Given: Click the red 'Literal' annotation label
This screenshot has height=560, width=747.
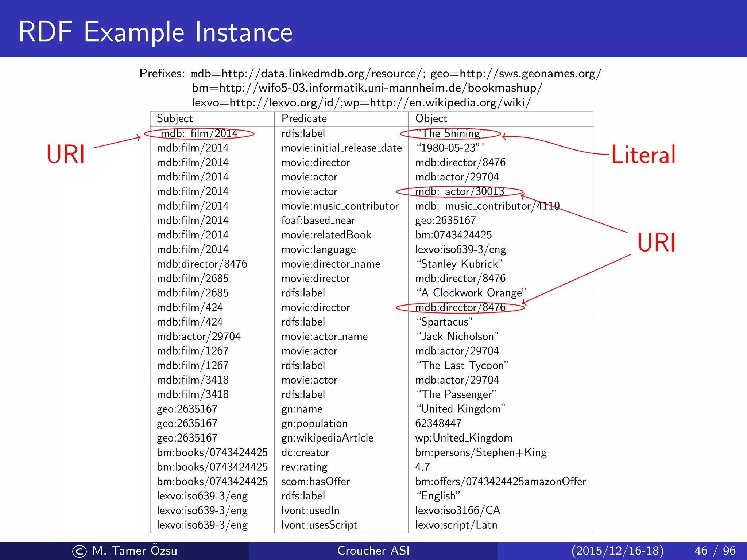Looking at the screenshot, I should 643,154.
